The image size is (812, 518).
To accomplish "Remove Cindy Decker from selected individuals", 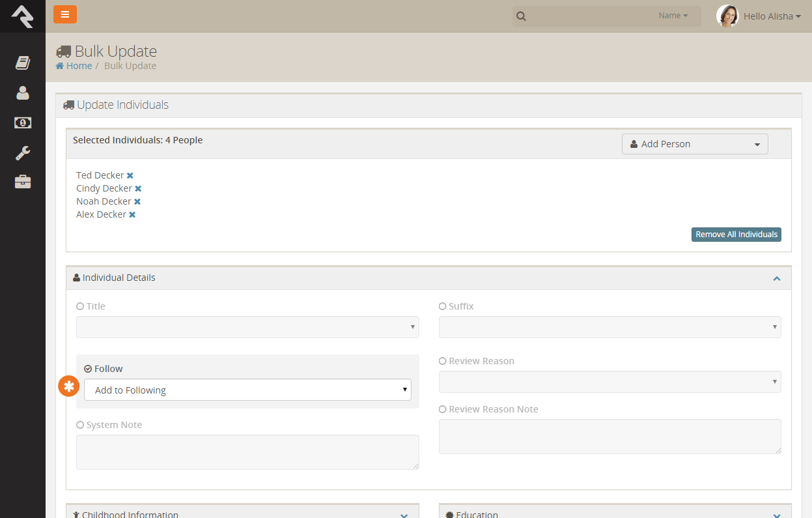I will (x=138, y=188).
